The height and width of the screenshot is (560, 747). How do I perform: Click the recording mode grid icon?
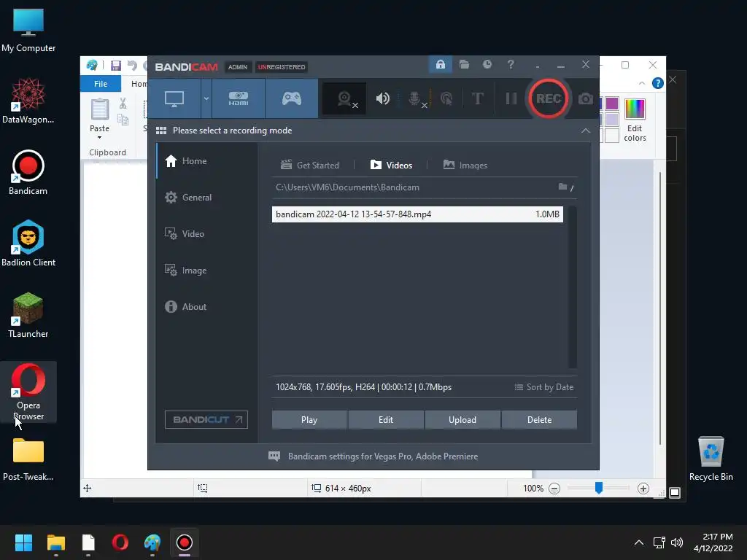tap(161, 131)
